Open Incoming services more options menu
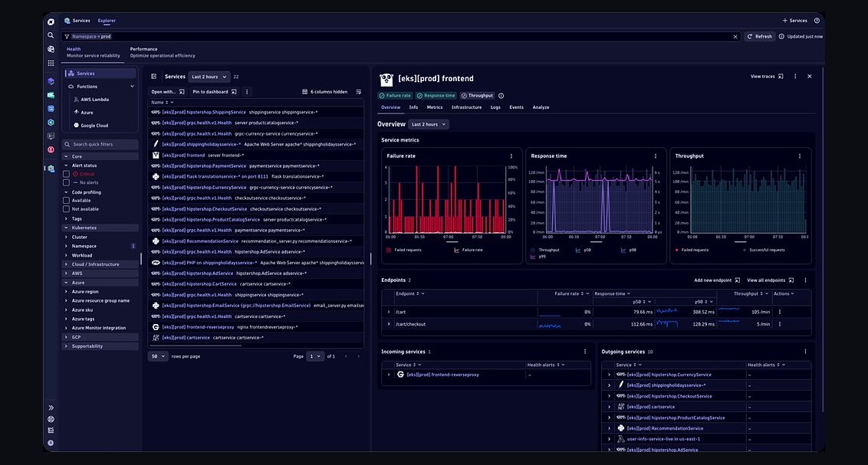 [x=584, y=352]
